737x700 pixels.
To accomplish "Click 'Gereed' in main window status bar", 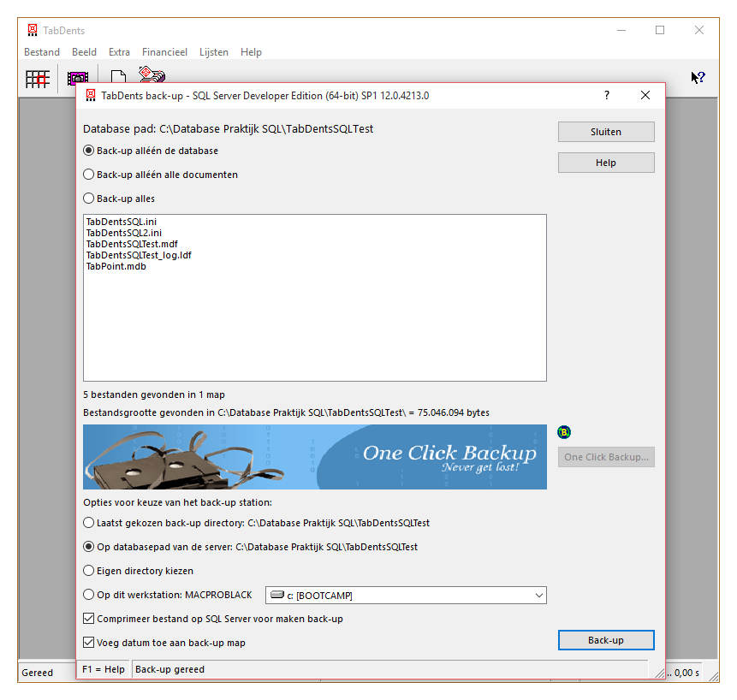I will [x=37, y=673].
